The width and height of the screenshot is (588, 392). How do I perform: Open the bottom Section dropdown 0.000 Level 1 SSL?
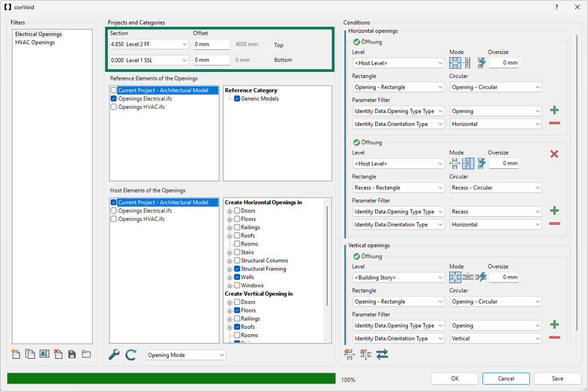[x=149, y=60]
